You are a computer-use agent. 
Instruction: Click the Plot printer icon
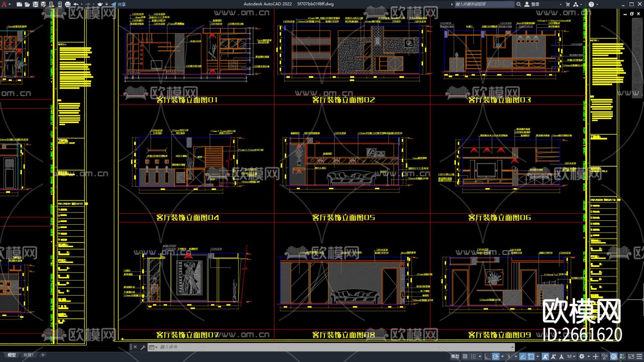pyautogui.click(x=68, y=4)
